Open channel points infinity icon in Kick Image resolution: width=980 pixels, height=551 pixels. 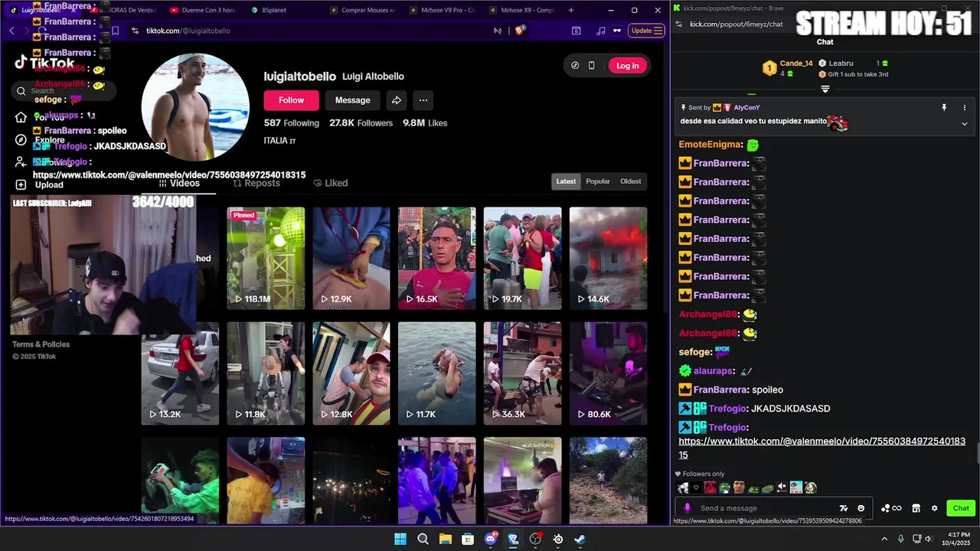click(891, 508)
